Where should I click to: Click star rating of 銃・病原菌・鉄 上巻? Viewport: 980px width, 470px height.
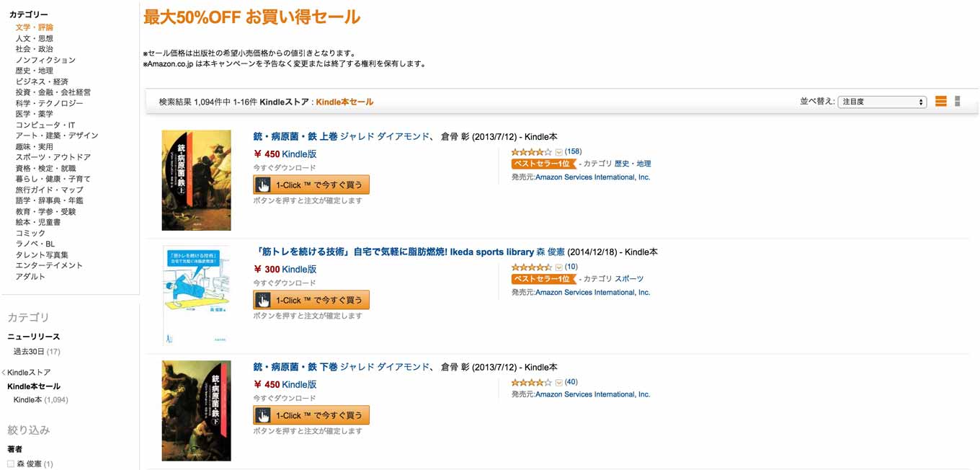coord(532,151)
